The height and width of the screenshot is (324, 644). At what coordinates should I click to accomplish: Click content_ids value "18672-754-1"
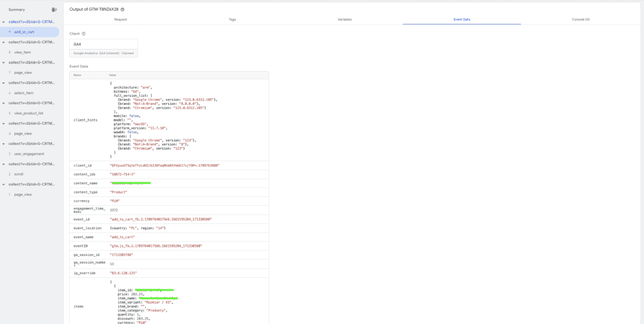pos(122,174)
